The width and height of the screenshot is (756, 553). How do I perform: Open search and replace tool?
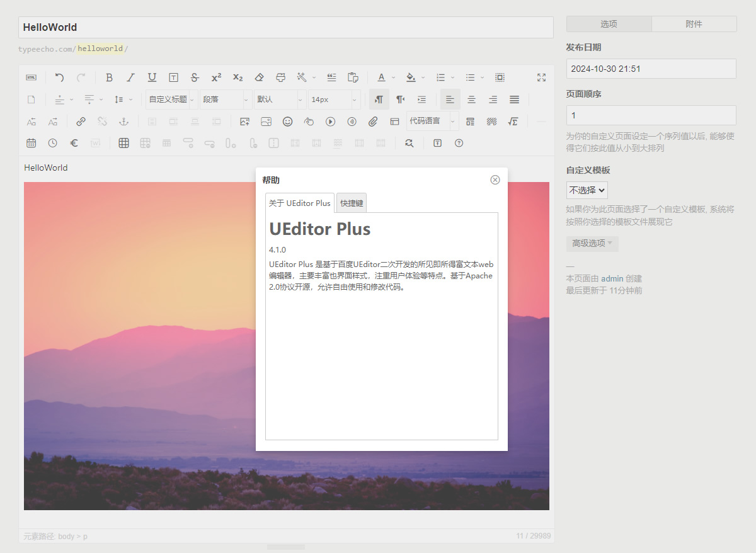click(409, 143)
